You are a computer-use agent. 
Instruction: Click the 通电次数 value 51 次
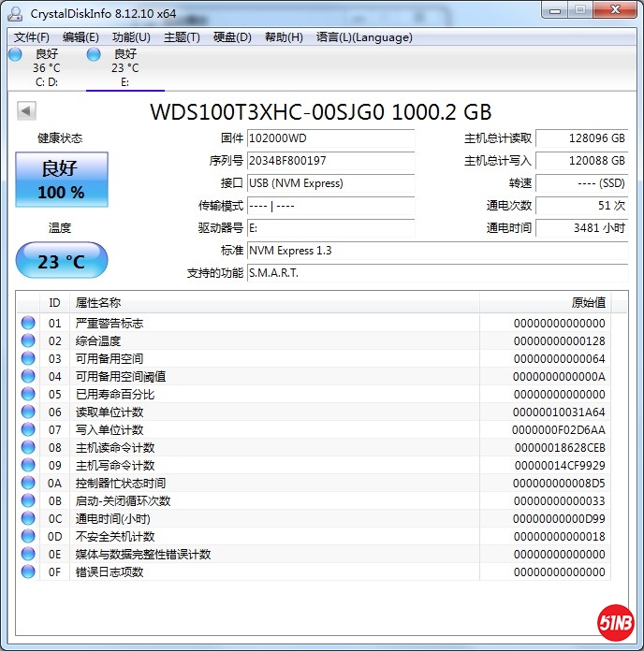coord(581,206)
